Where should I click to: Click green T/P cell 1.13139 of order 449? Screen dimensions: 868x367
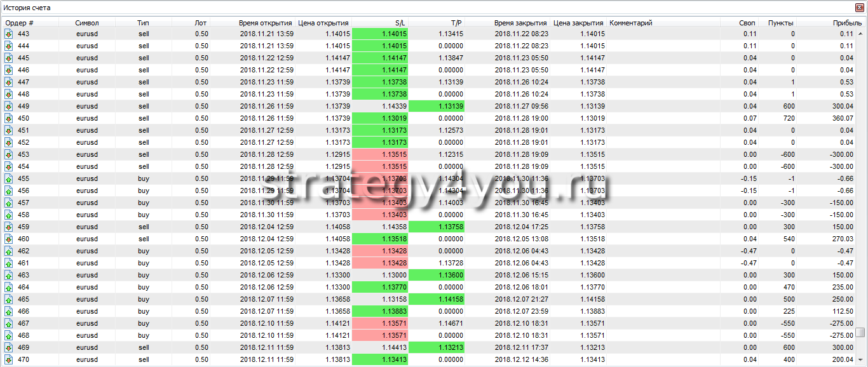[x=437, y=106]
